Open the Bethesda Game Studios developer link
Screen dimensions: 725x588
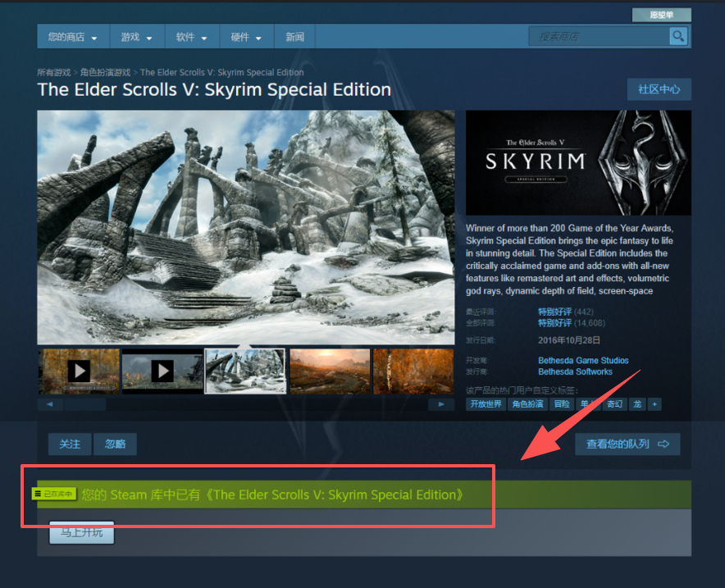(x=583, y=360)
